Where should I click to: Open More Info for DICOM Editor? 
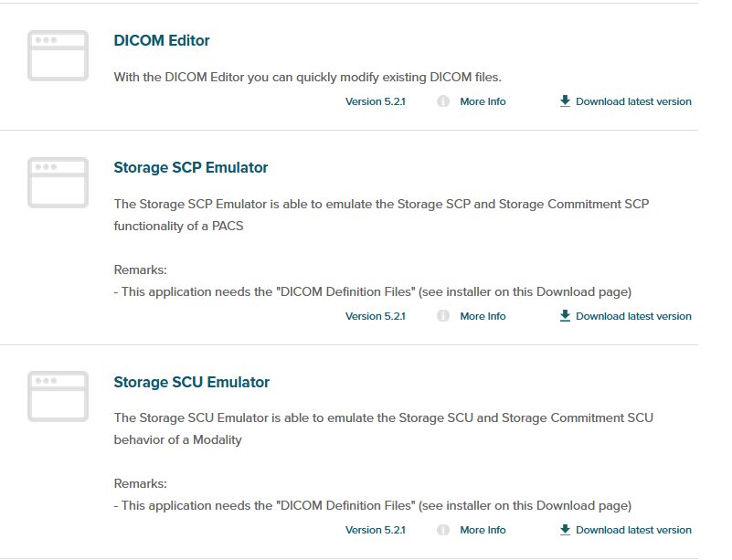(483, 101)
